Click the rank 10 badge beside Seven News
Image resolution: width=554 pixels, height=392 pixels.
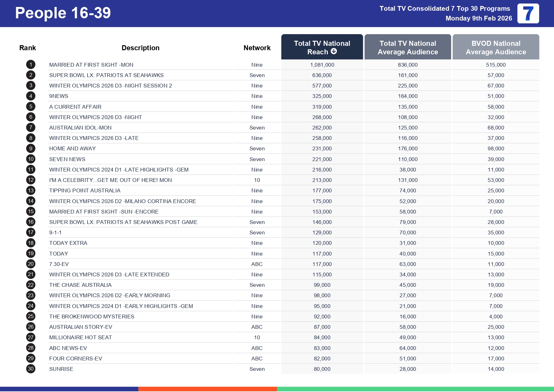point(31,159)
